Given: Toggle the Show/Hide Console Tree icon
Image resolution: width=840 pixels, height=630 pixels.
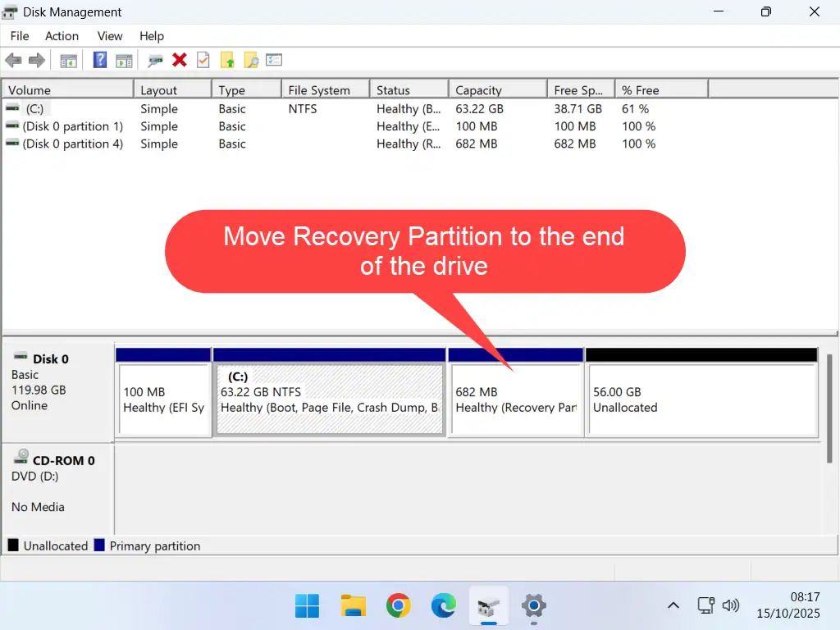Looking at the screenshot, I should click(69, 60).
